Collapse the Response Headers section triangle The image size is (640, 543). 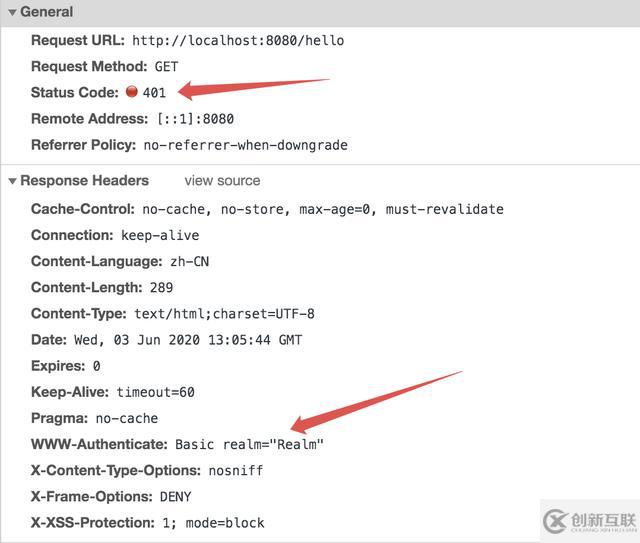pos(12,181)
